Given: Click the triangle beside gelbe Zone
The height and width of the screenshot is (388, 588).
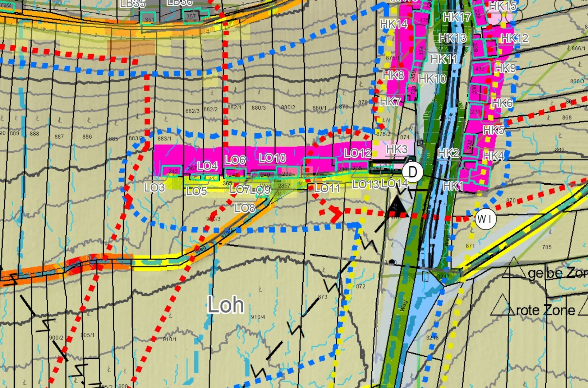Looking at the screenshot, I should tap(514, 268).
